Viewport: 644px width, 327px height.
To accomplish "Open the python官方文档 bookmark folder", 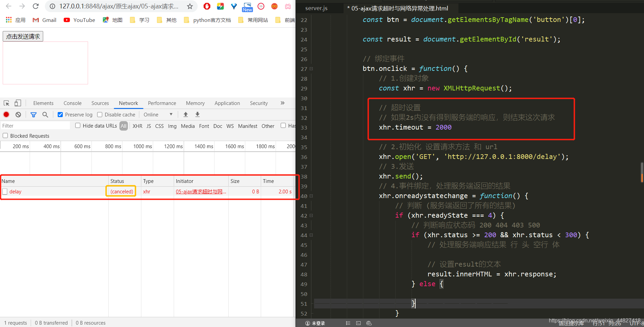I will tap(207, 20).
